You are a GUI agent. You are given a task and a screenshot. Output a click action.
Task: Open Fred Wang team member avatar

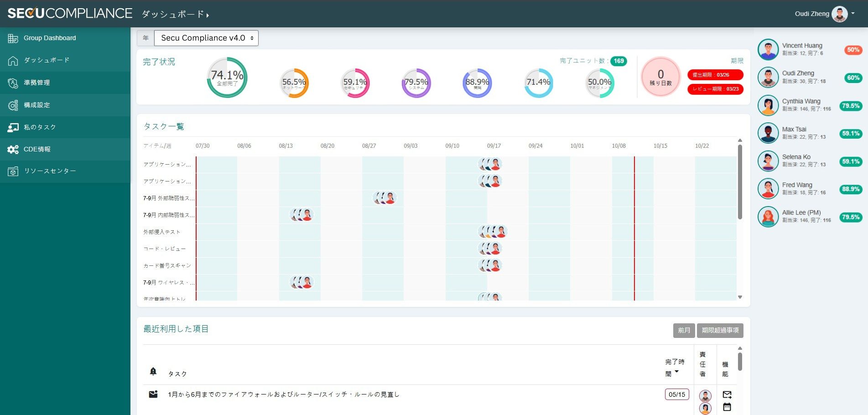click(768, 189)
